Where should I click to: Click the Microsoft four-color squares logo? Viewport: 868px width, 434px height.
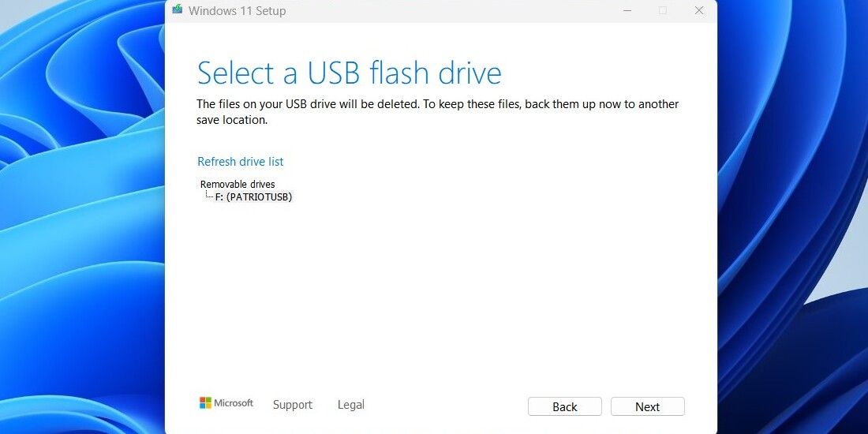pyautogui.click(x=205, y=403)
